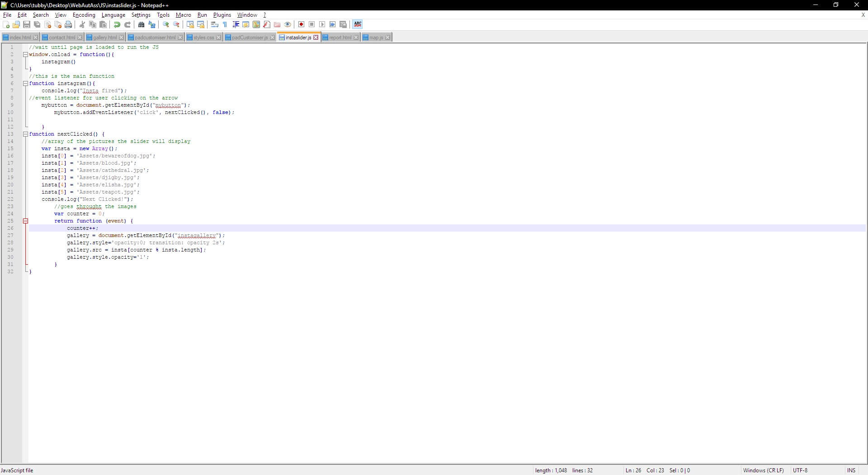Click the Cut scissors icon
This screenshot has width=868, height=475.
[x=82, y=24]
